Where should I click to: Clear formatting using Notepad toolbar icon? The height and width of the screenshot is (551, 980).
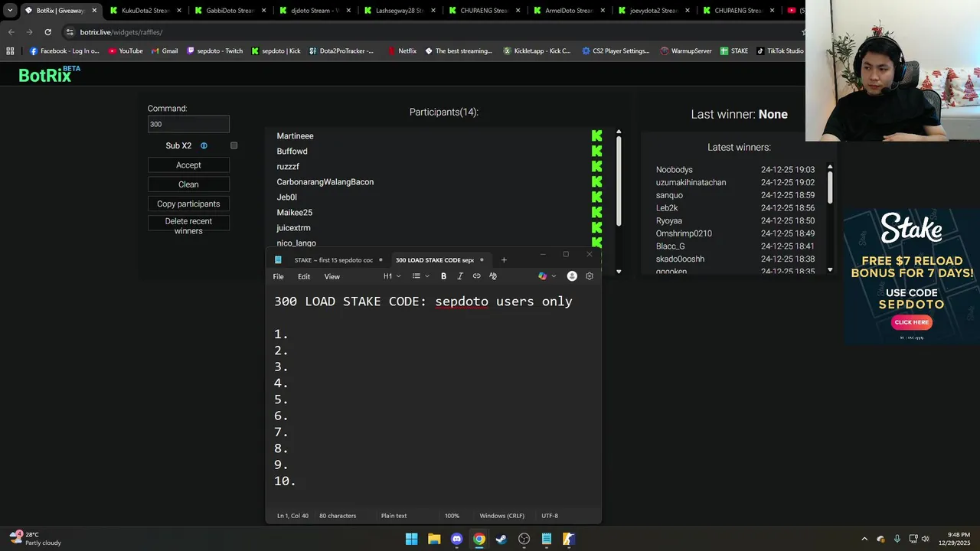pos(493,276)
